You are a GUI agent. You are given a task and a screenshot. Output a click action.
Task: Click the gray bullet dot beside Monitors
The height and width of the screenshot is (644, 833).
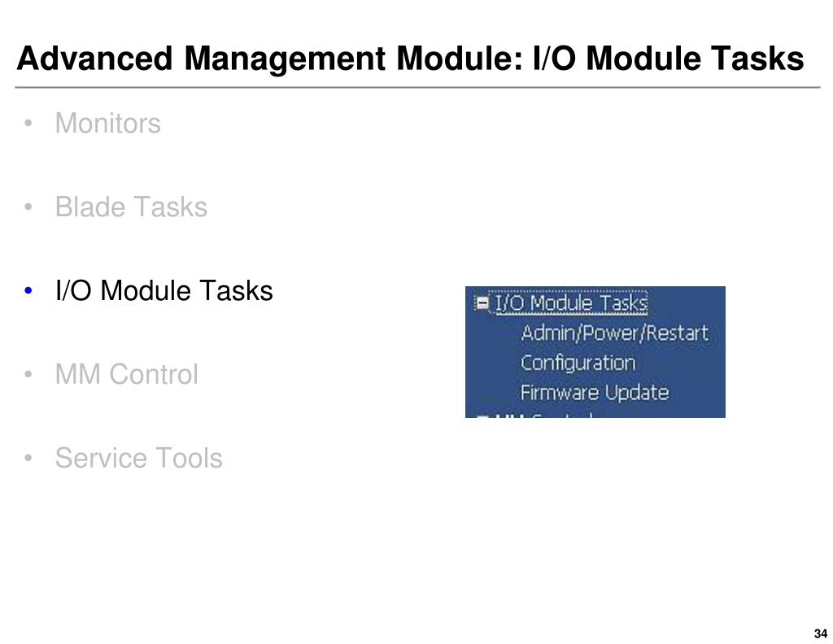tap(28, 123)
